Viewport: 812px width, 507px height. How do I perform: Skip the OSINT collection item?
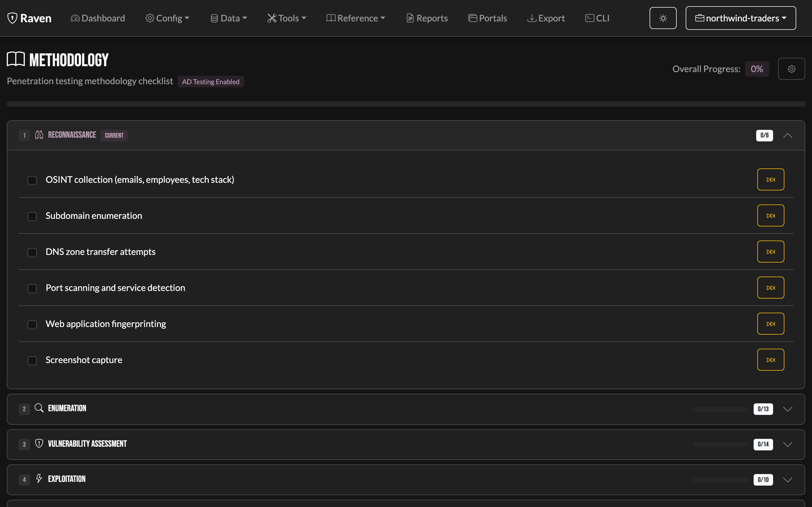click(770, 179)
